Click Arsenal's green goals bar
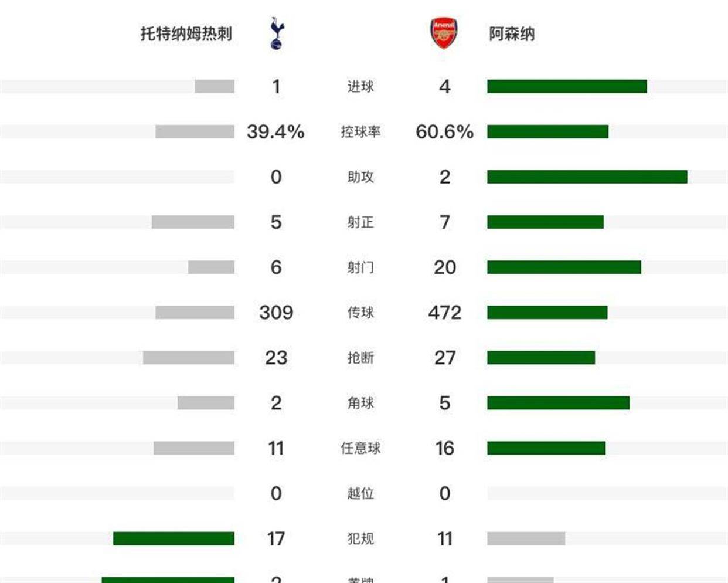 pos(567,87)
